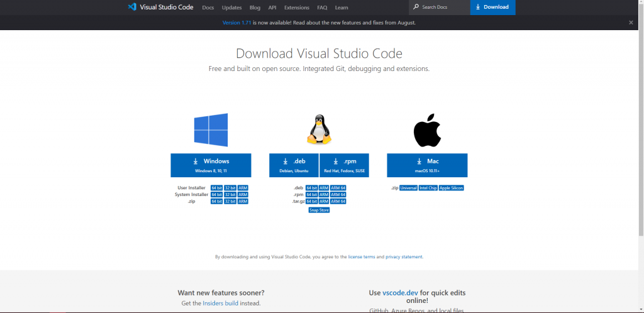644x313 pixels.
Task: Select Windows System Installer 32 bit
Action: [x=230, y=194]
